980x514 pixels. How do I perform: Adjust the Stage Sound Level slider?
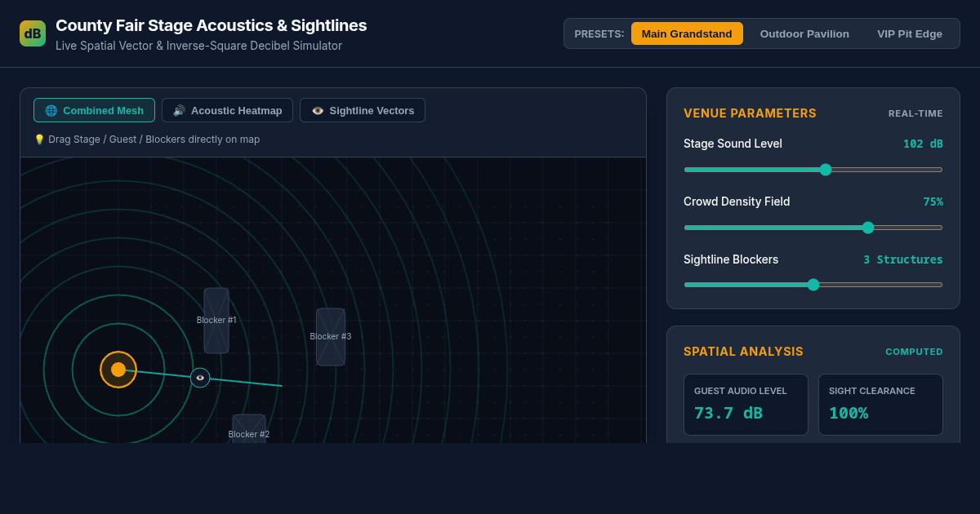point(813,170)
